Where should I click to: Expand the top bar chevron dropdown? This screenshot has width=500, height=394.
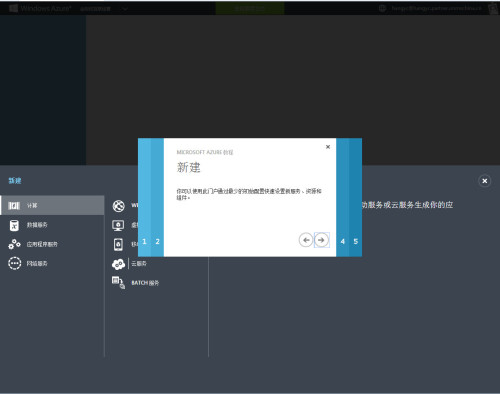coord(125,9)
